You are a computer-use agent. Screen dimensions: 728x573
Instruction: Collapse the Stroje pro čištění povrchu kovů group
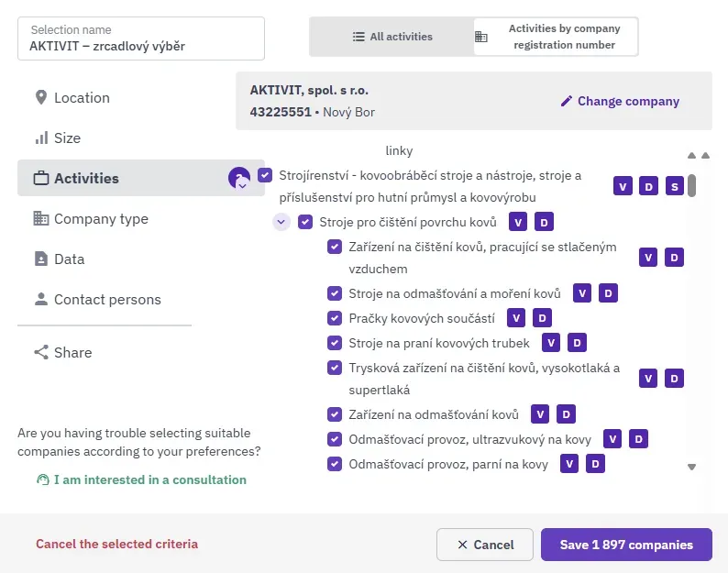281,222
